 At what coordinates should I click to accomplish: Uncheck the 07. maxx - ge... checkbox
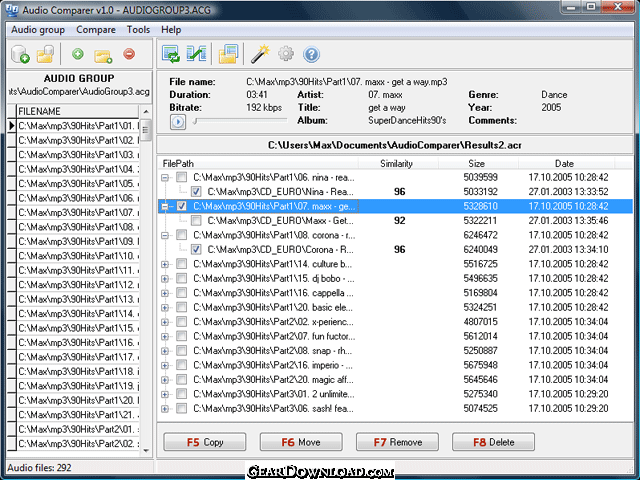coord(182,206)
